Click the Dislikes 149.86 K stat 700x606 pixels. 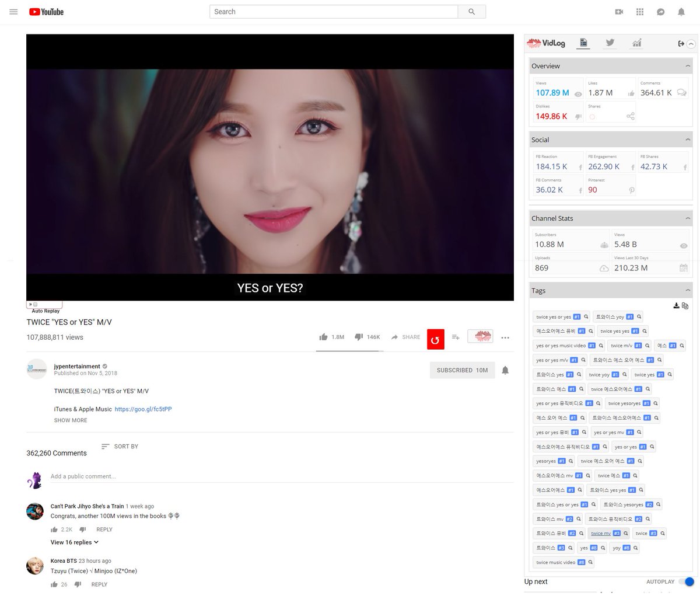coord(559,113)
